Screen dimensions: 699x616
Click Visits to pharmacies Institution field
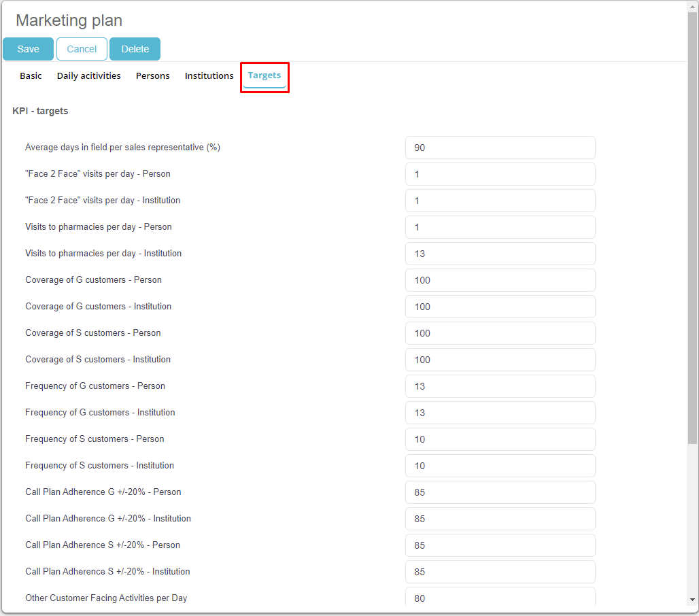[x=500, y=254]
